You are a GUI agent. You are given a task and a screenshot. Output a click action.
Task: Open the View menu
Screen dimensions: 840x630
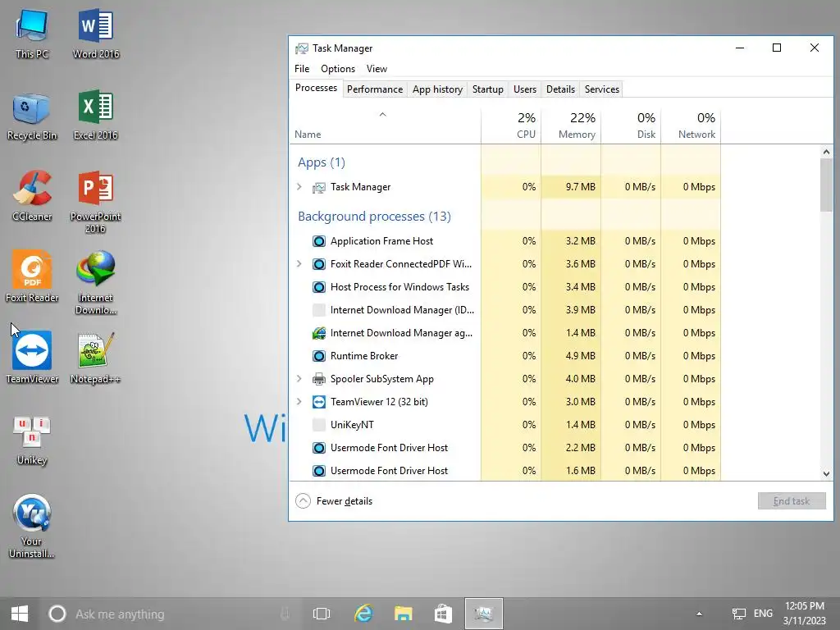click(x=377, y=69)
